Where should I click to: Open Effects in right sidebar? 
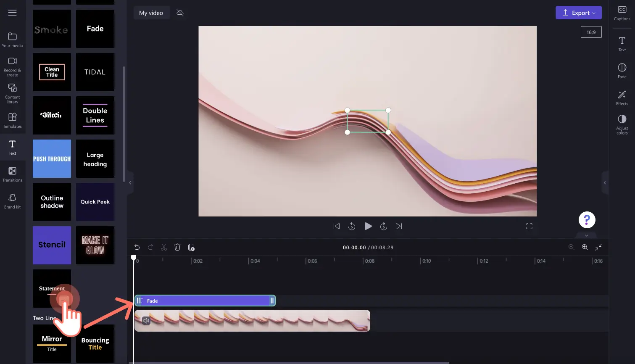[x=622, y=98]
